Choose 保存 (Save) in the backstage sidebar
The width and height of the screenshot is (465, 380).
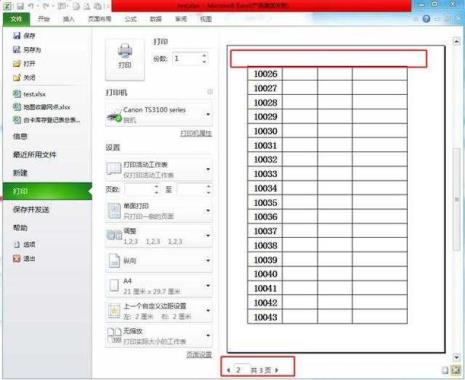point(24,36)
